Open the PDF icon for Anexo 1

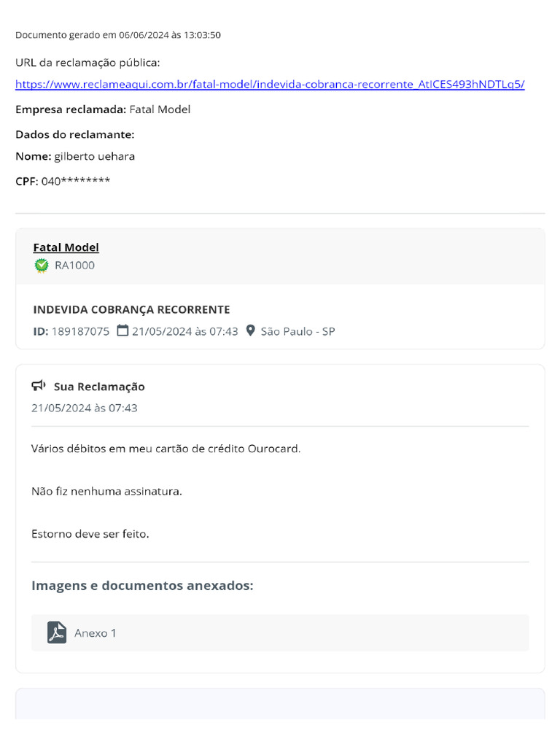pos(57,632)
